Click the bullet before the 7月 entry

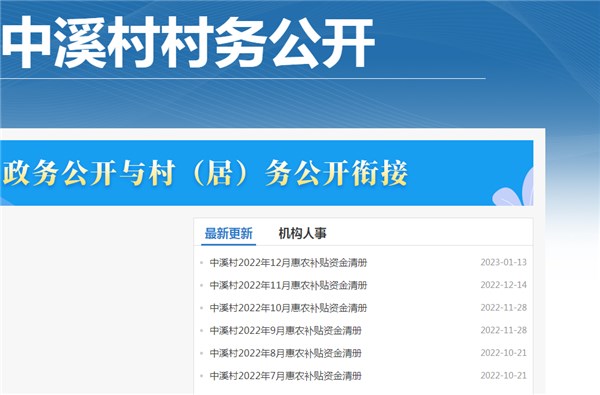pos(202,376)
